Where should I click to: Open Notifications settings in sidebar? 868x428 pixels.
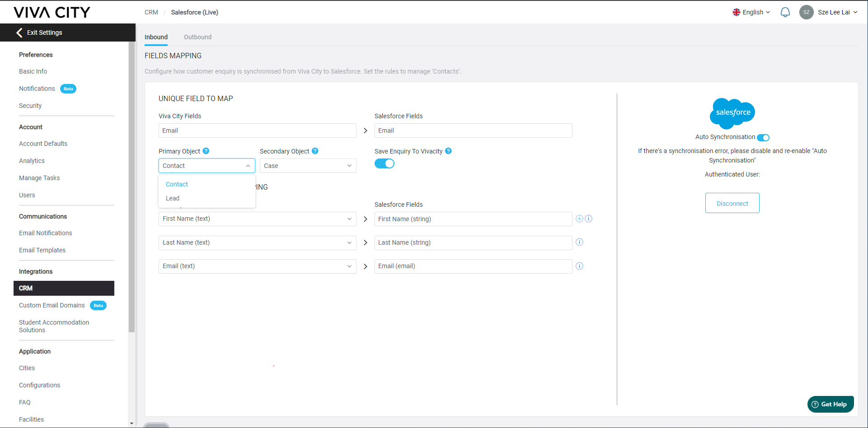(x=37, y=88)
